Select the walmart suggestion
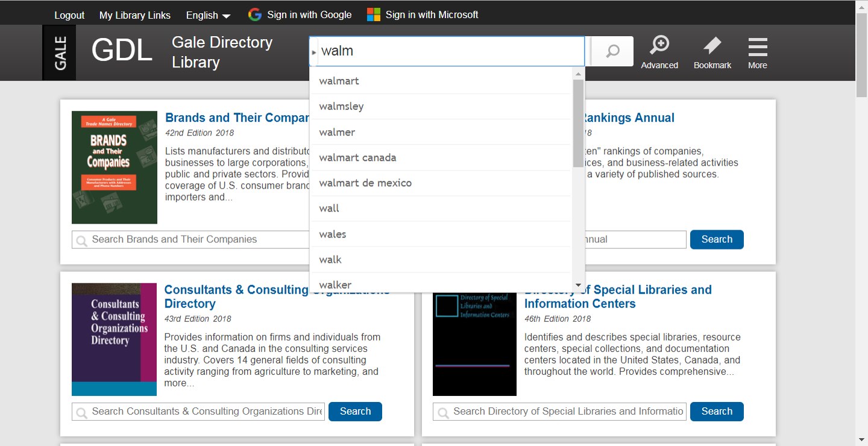Screen dimensions: 868x446 [440, 81]
